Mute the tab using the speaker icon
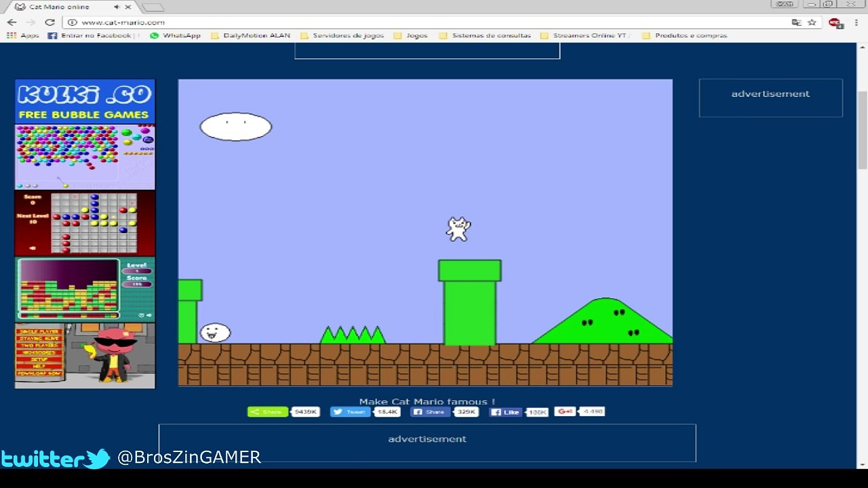Image resolution: width=868 pixels, height=488 pixels. click(x=117, y=7)
